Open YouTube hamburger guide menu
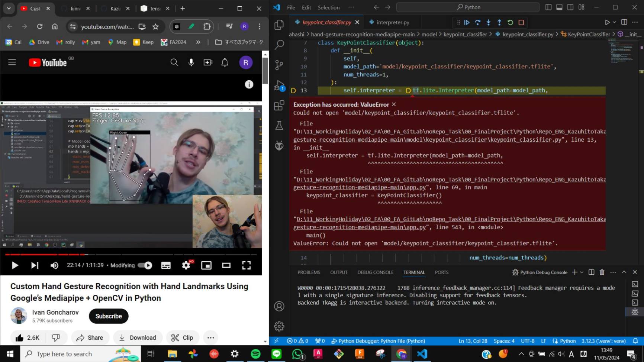Viewport: 644px width, 362px height. click(x=12, y=62)
